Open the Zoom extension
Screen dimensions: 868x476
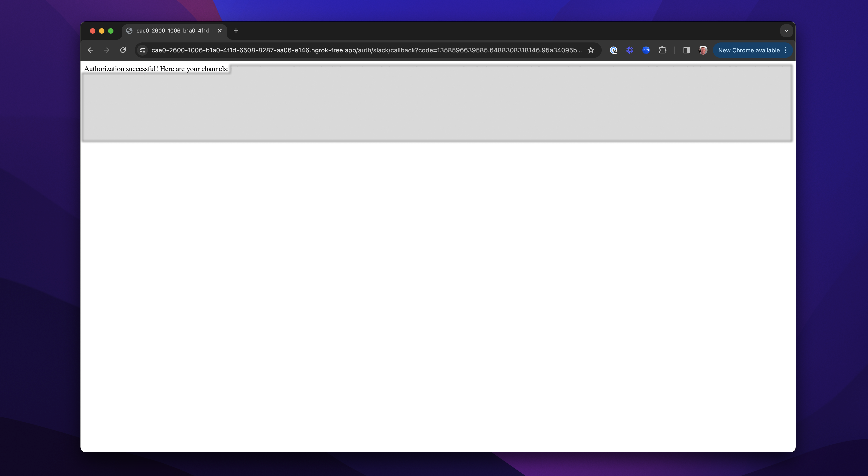(646, 50)
